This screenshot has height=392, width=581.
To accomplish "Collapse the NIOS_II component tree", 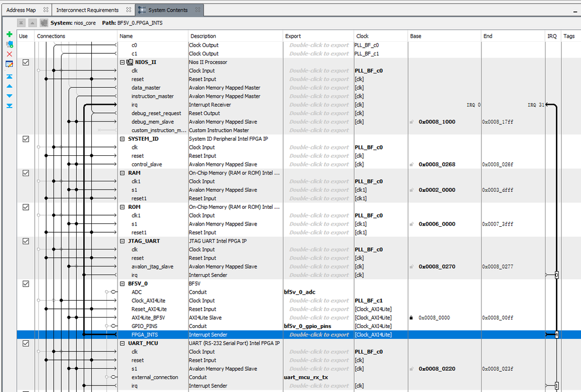I will [122, 62].
